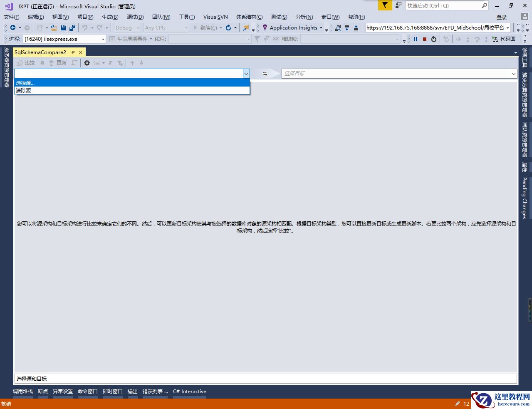Open the VisualSVN menu

215,17
